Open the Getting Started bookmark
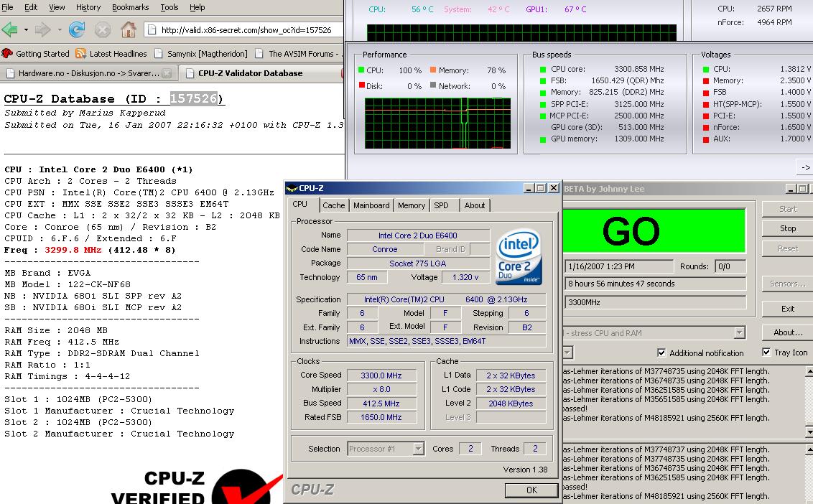813x504 pixels. (36, 53)
